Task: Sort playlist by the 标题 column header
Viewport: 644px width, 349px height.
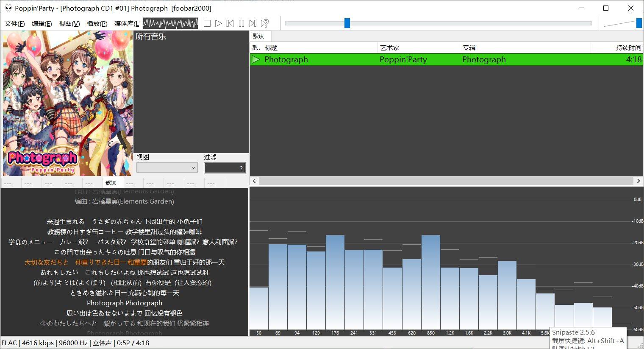Action: (320, 48)
